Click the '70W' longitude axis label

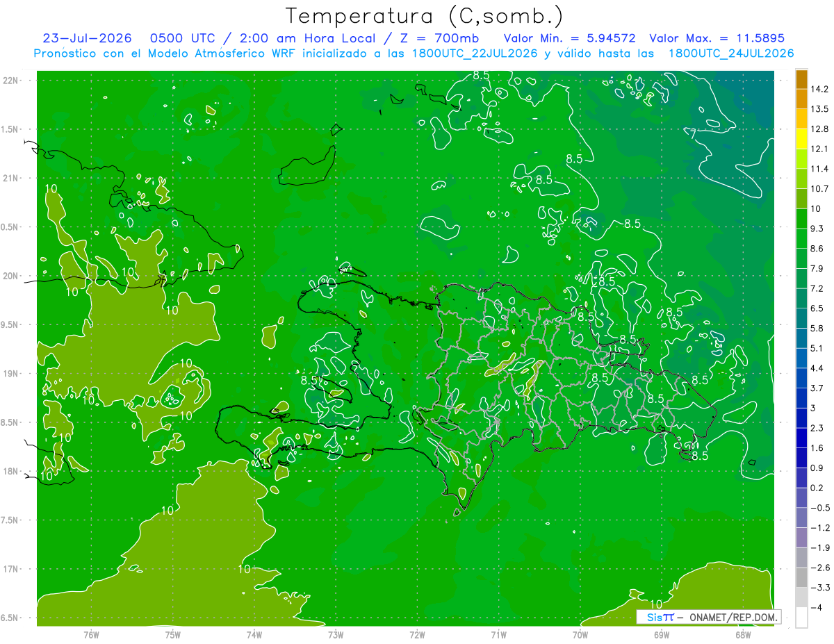click(580, 635)
